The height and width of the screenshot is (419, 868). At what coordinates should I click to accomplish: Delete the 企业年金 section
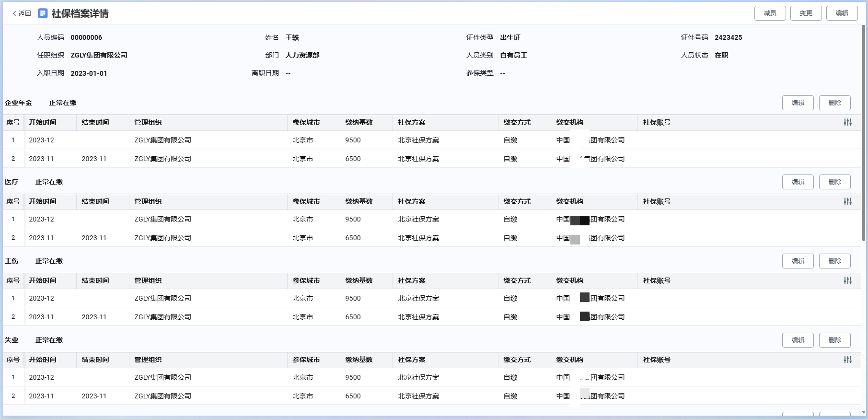click(x=834, y=103)
